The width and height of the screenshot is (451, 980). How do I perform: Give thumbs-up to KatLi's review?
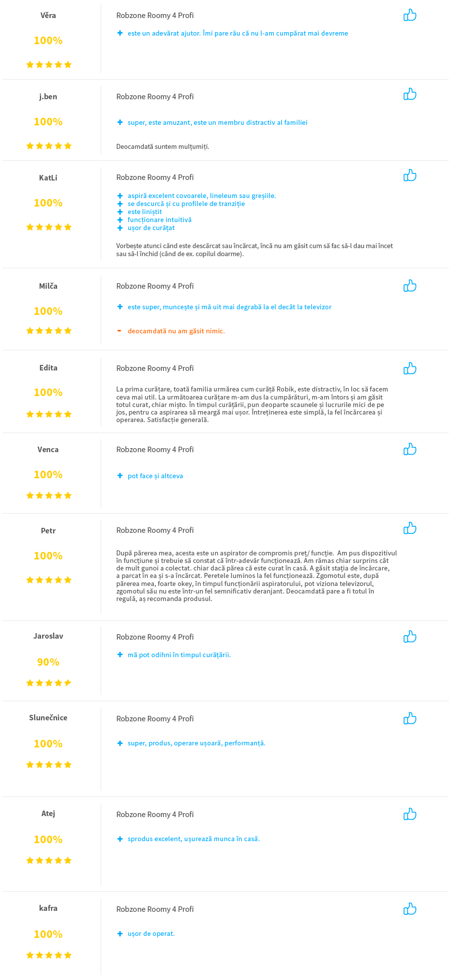tap(410, 175)
